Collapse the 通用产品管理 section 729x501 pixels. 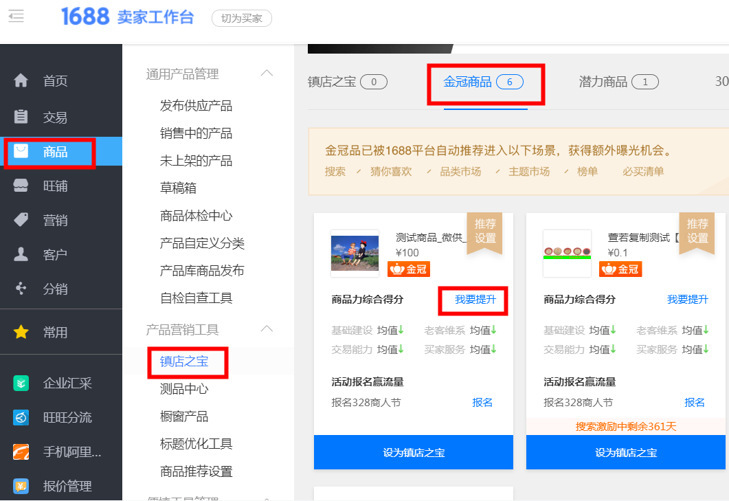pyautogui.click(x=266, y=73)
